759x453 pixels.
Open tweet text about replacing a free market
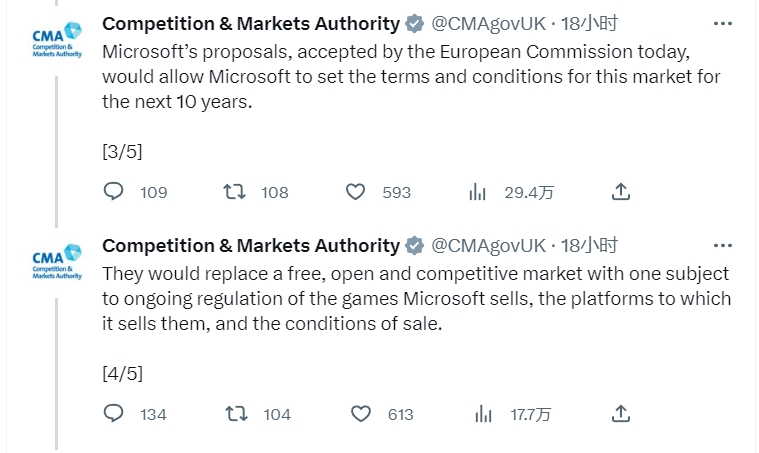(416, 299)
